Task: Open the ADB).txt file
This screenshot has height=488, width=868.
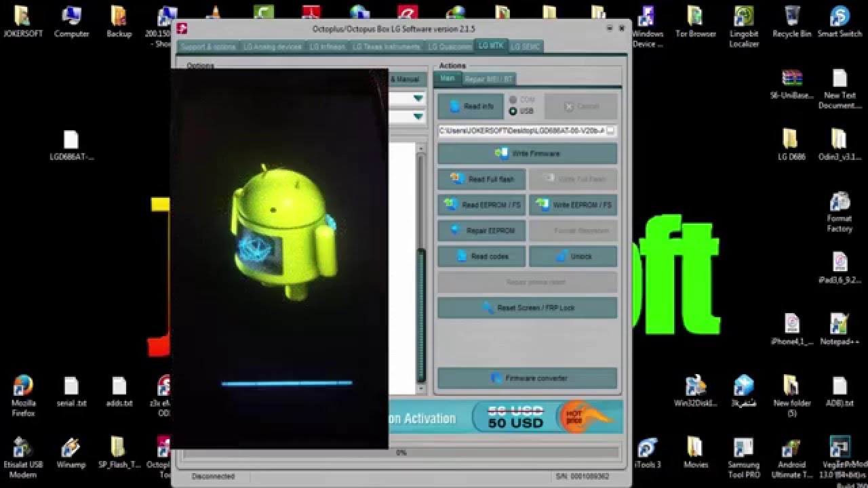Action: click(x=840, y=391)
